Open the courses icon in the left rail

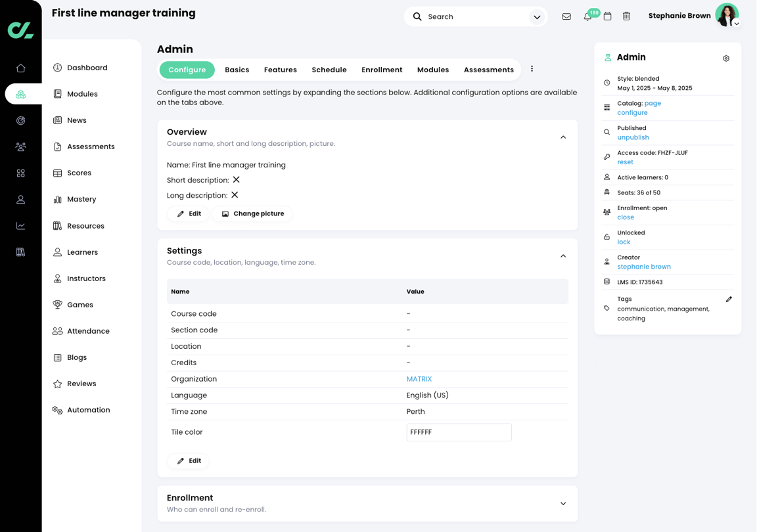(x=21, y=94)
